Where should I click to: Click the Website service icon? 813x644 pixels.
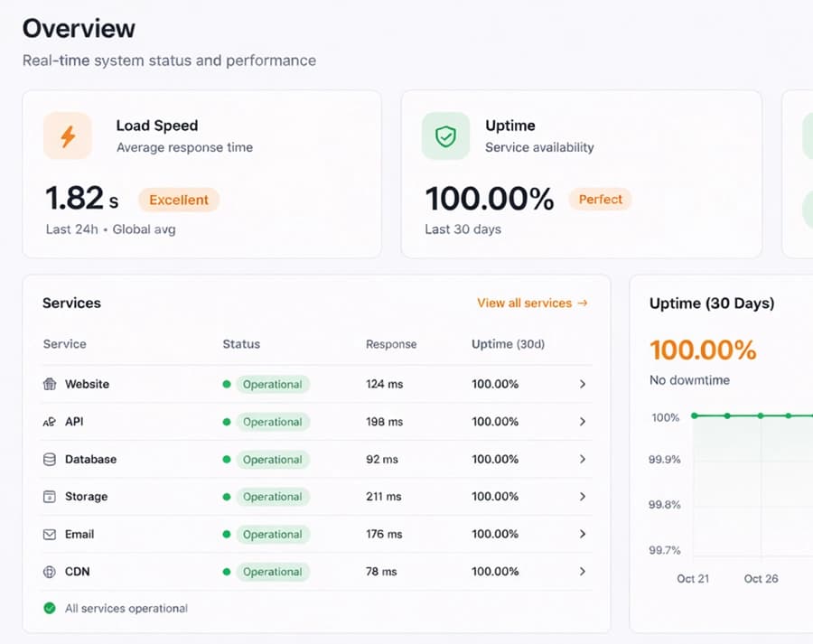pos(50,384)
